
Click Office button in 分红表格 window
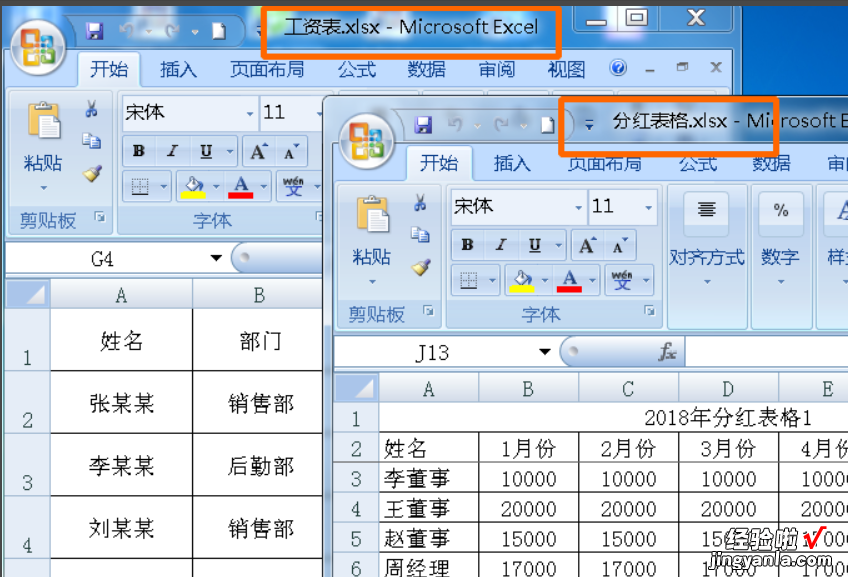click(x=367, y=141)
